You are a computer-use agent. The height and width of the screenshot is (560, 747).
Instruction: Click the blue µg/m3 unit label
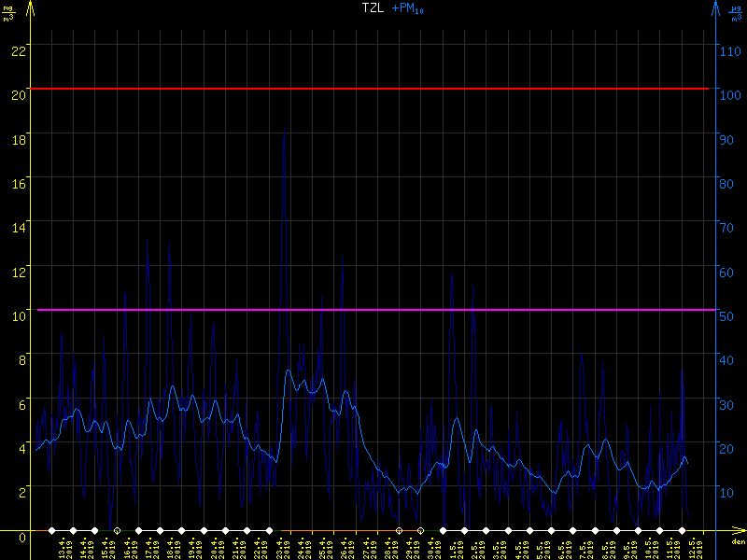(735, 12)
